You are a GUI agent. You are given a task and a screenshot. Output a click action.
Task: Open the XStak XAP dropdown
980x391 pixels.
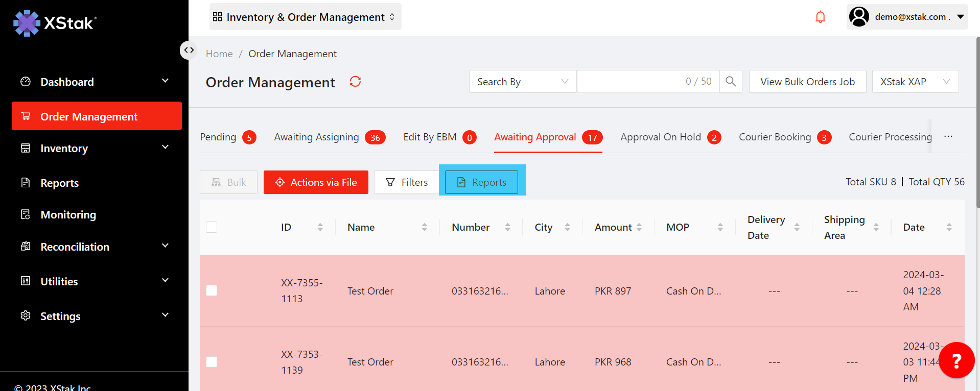coord(915,82)
